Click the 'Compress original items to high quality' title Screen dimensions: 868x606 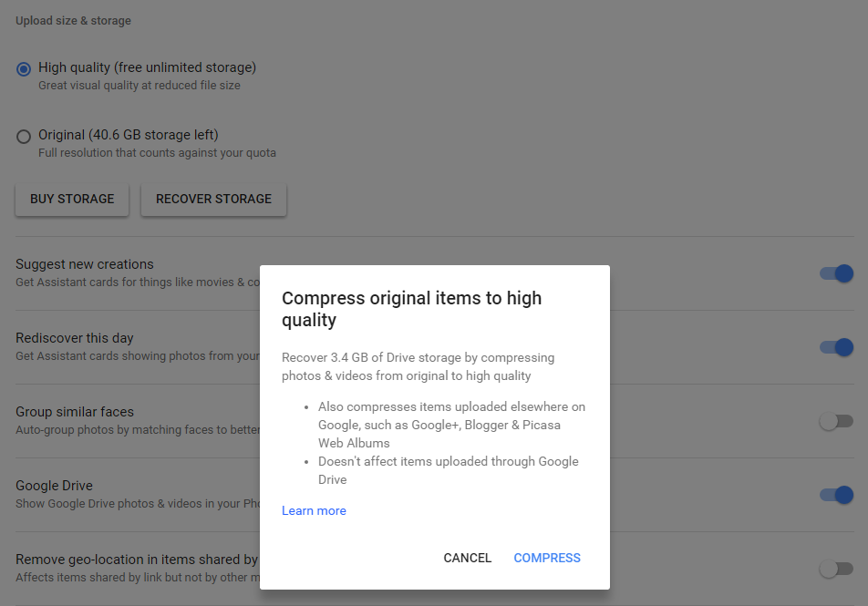click(411, 309)
